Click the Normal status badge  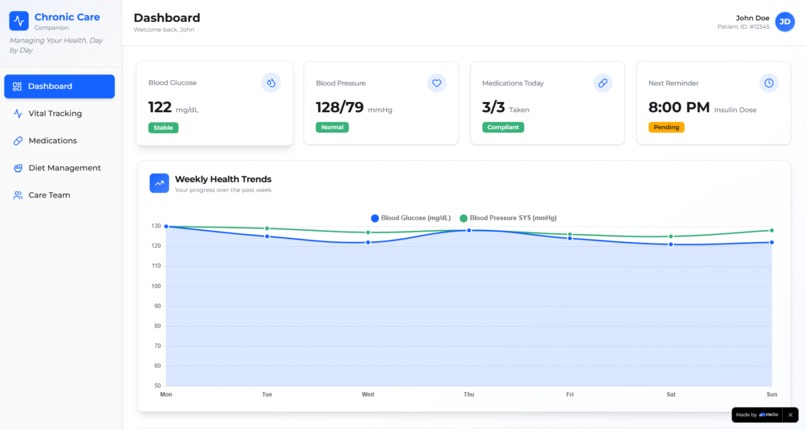(x=332, y=127)
